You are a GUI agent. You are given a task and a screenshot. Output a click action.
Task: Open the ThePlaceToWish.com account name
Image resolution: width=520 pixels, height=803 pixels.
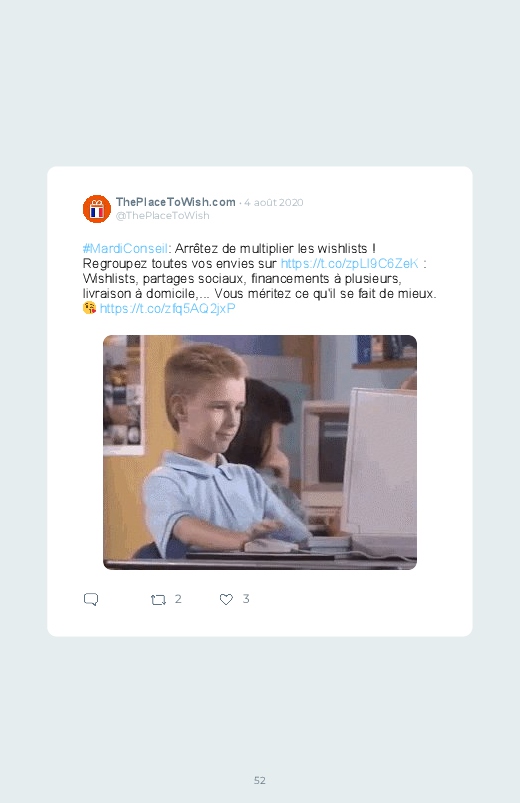tap(175, 202)
